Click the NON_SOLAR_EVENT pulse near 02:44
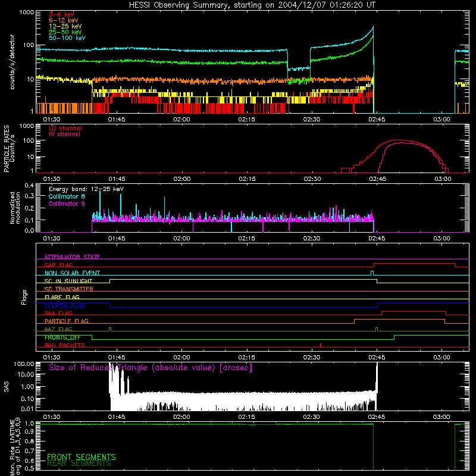The width and height of the screenshot is (476, 476). click(372, 273)
